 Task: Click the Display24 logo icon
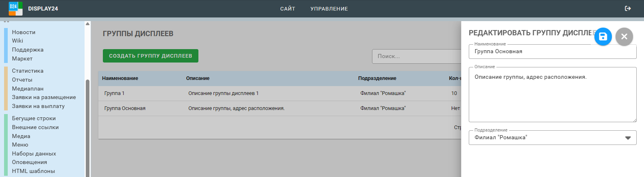point(15,9)
